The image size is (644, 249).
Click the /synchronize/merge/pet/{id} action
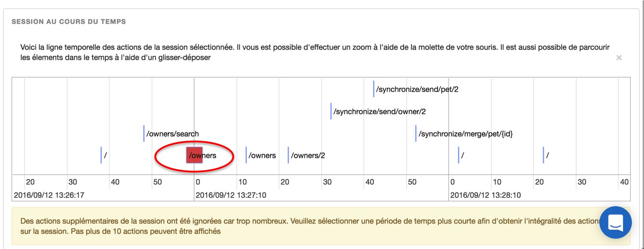(x=465, y=134)
